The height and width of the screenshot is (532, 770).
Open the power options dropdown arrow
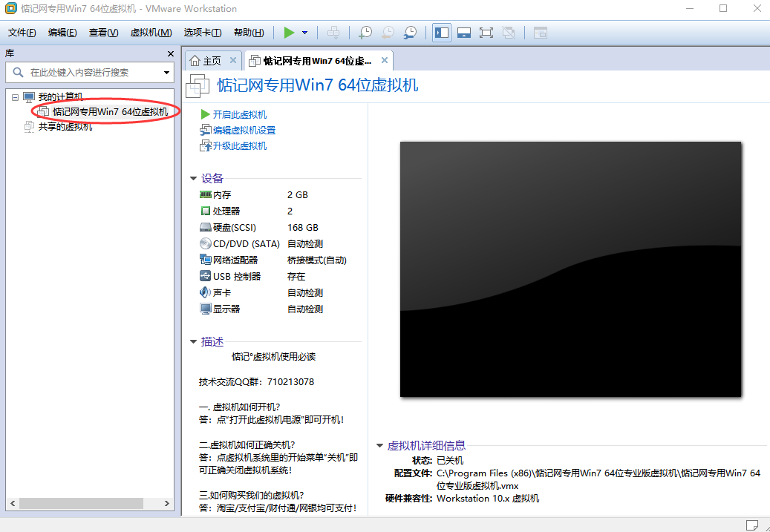point(304,33)
